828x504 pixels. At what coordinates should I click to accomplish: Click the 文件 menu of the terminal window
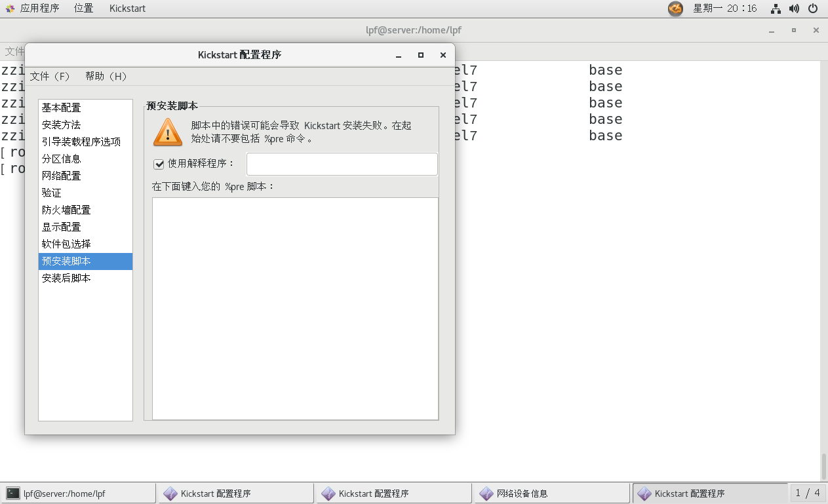pos(14,51)
